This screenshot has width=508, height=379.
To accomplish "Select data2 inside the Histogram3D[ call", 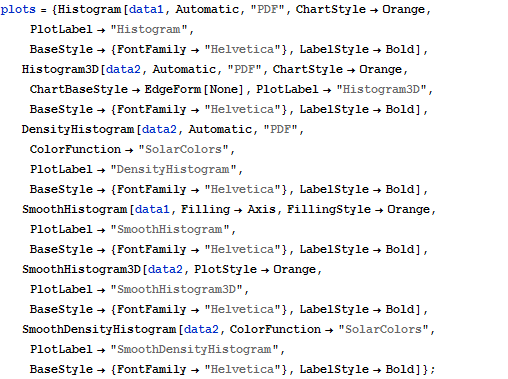I will [123, 69].
